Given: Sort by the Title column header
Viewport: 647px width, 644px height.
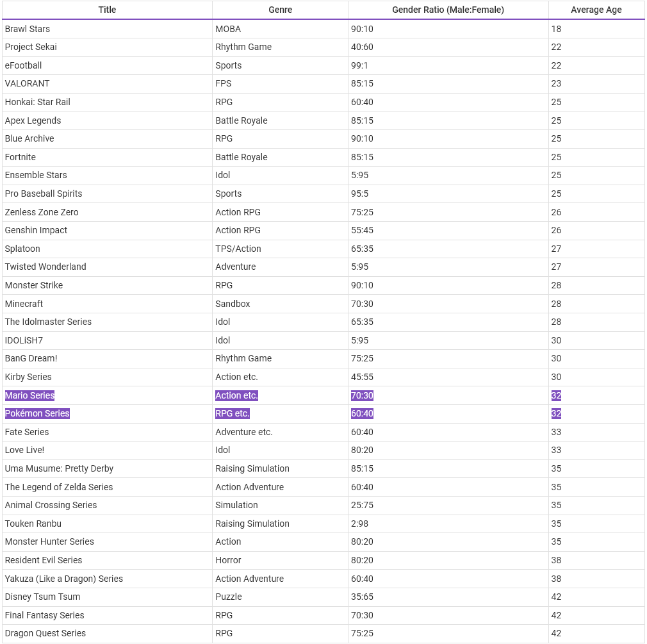Looking at the screenshot, I should point(107,10).
